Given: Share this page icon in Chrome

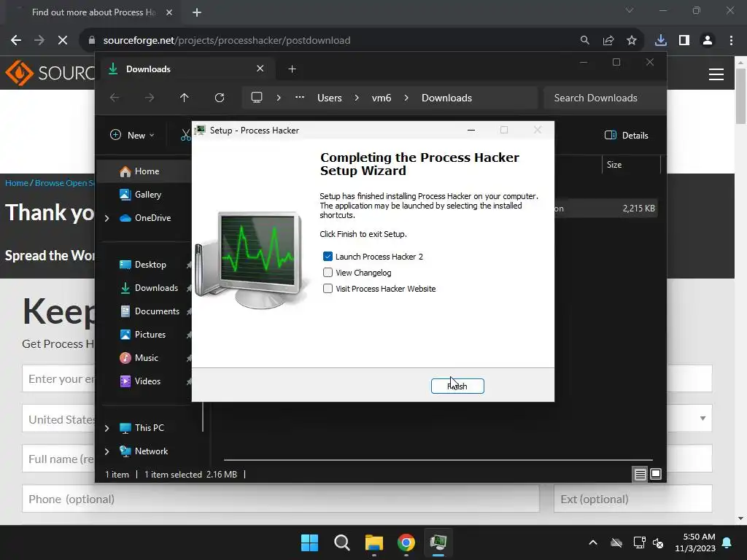Looking at the screenshot, I should point(608,41).
